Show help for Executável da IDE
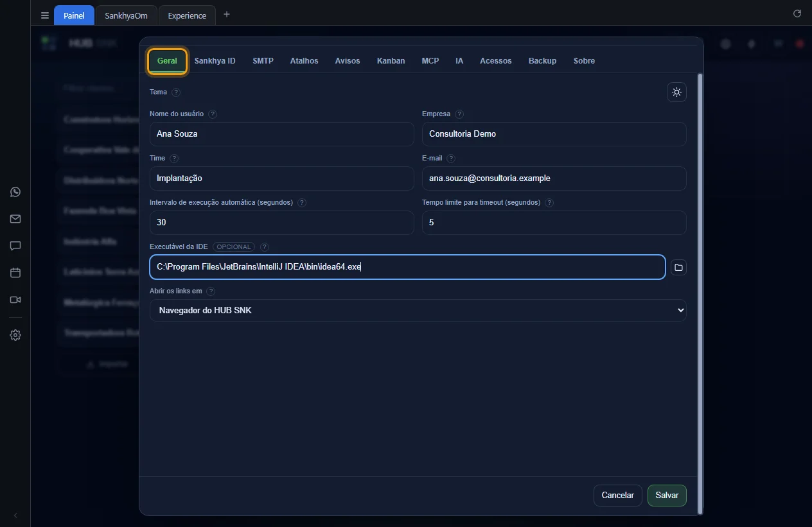This screenshot has width=812, height=527. (265, 247)
